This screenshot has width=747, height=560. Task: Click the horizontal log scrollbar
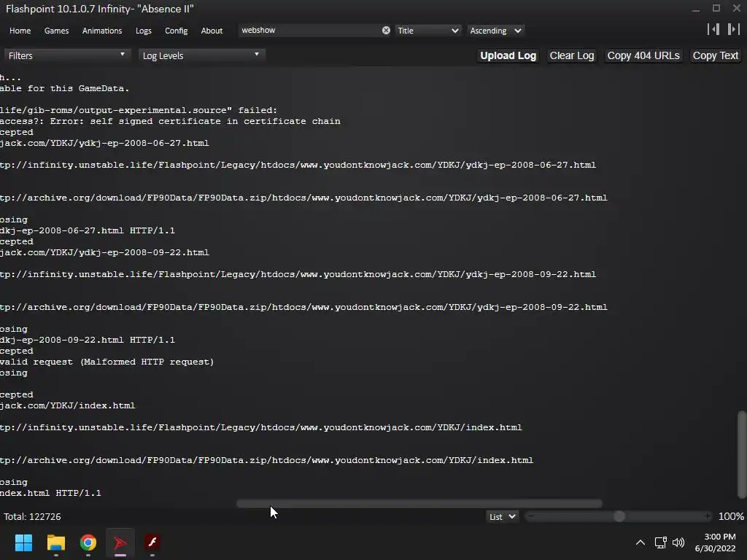tap(419, 503)
